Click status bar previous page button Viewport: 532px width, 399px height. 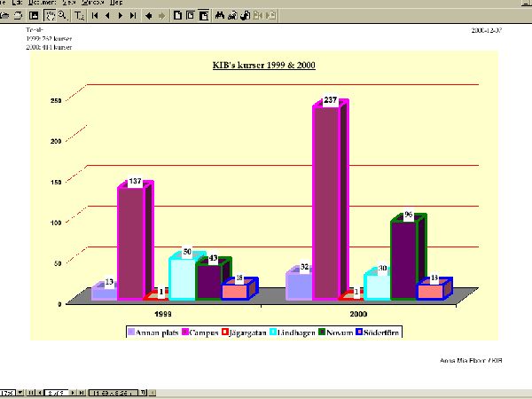click(36, 392)
